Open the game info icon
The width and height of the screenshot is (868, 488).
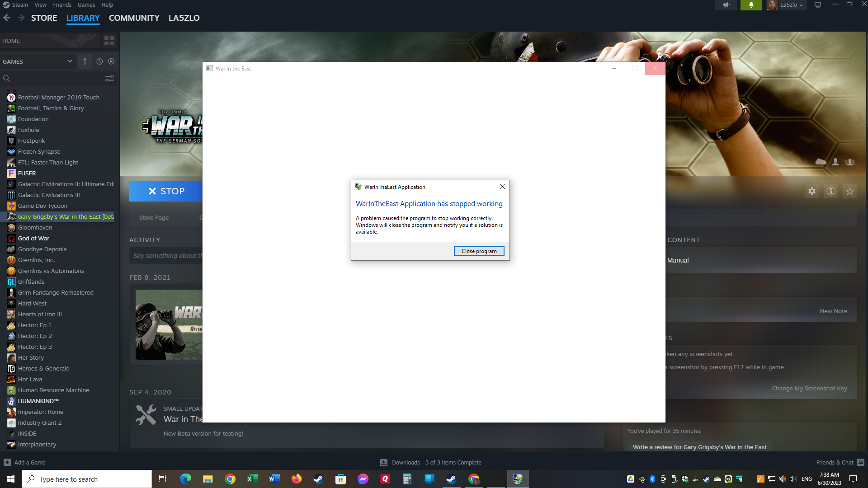click(x=831, y=191)
